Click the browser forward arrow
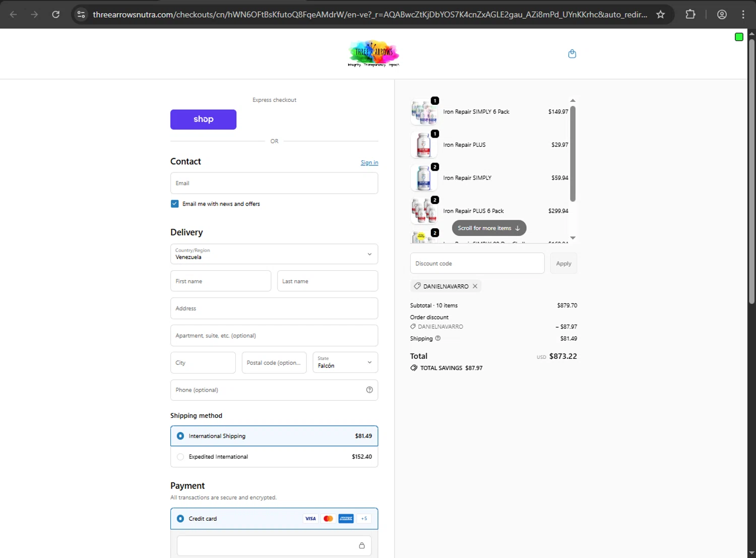 pyautogui.click(x=34, y=15)
